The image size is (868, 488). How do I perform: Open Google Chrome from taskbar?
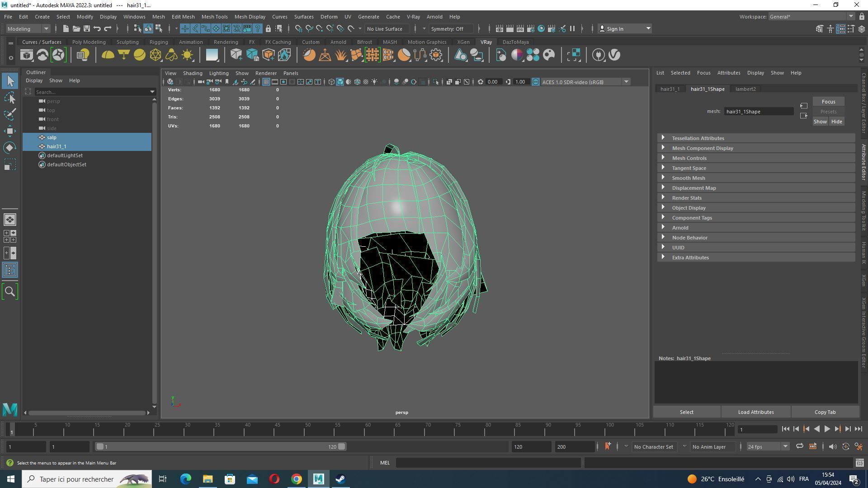[x=297, y=479]
